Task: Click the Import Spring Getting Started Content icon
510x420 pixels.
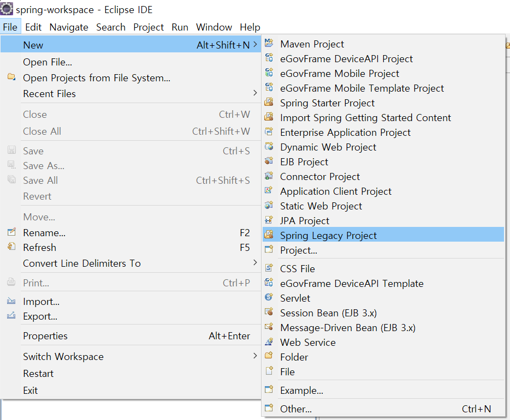Action: tap(269, 117)
